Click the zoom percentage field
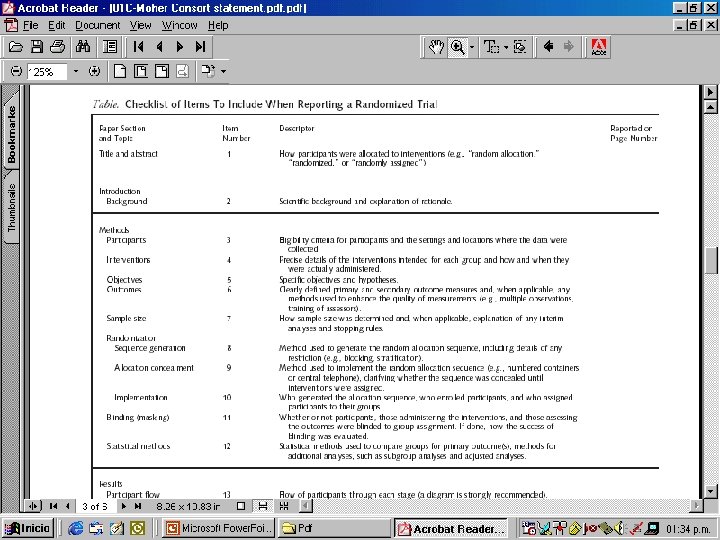 [x=46, y=72]
